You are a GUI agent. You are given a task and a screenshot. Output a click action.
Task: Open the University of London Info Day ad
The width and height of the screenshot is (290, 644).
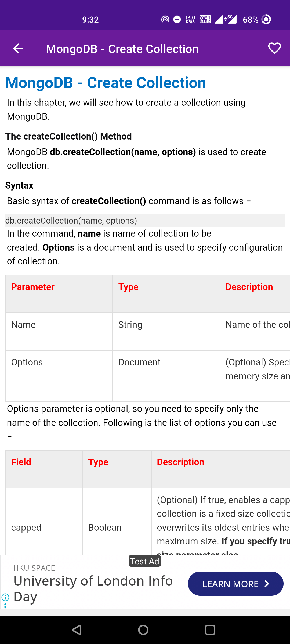coord(93,588)
